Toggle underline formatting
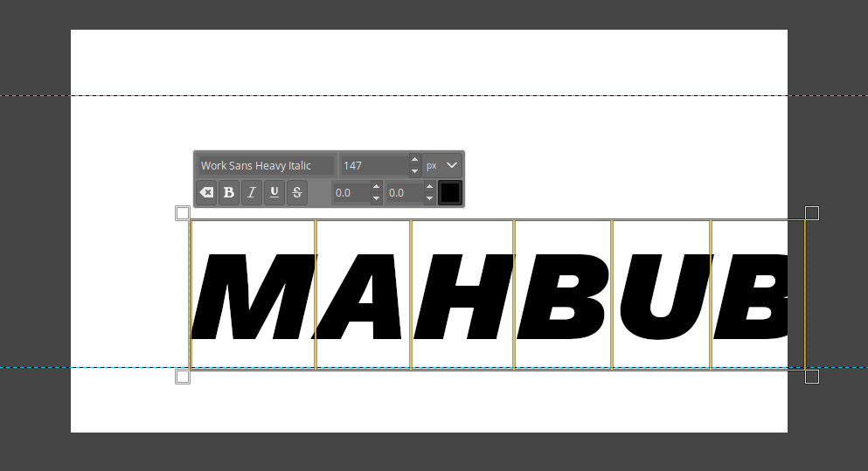Image resolution: width=868 pixels, height=471 pixels. click(x=274, y=192)
